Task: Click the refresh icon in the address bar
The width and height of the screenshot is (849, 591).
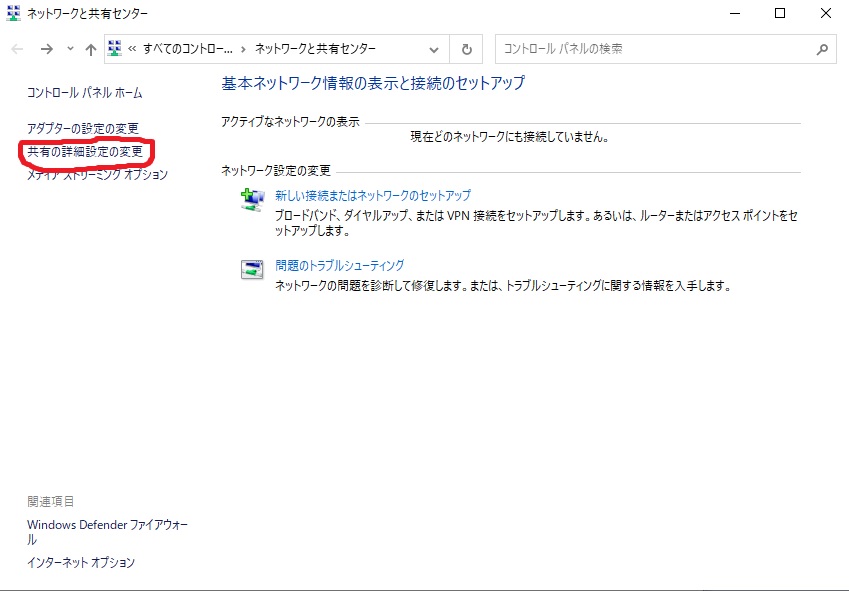Action: (x=466, y=48)
